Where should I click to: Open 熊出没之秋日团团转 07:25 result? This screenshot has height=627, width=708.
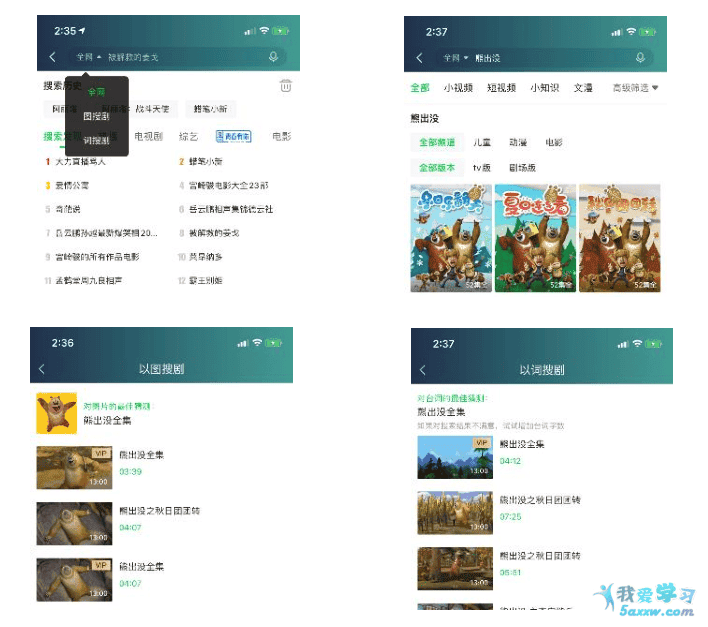(x=455, y=513)
